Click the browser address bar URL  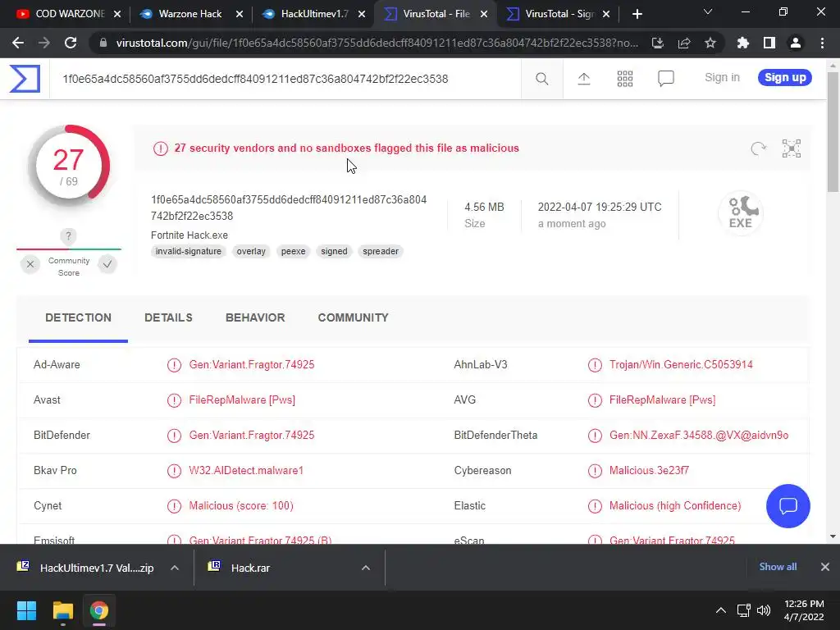377,43
